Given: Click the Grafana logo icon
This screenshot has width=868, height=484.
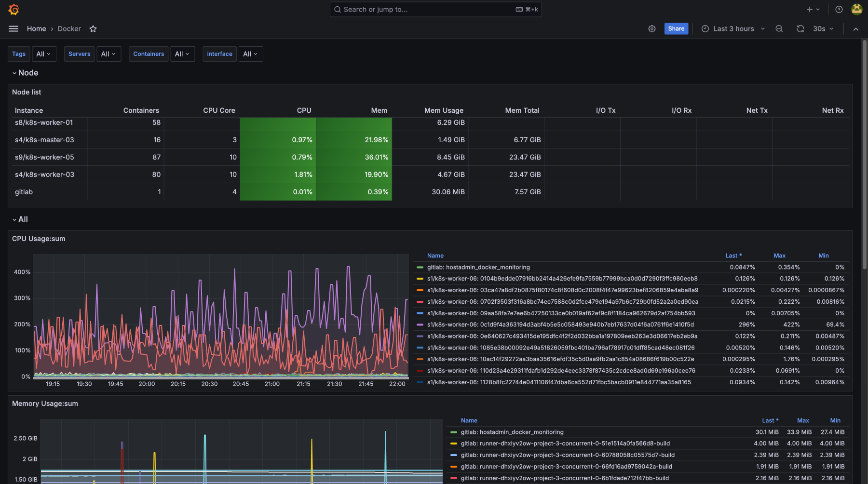Looking at the screenshot, I should pos(14,10).
